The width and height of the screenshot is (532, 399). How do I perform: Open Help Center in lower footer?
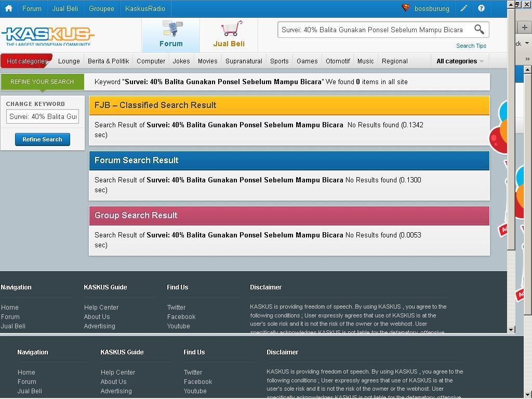click(x=118, y=372)
